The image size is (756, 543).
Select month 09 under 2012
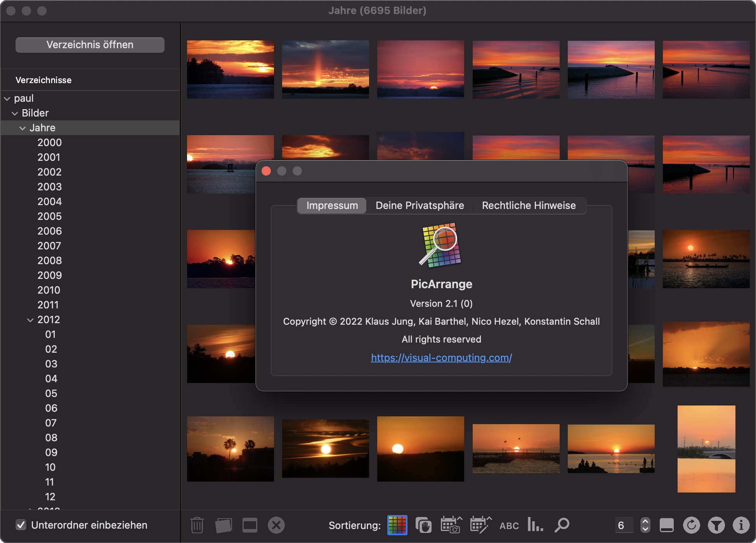coord(51,452)
